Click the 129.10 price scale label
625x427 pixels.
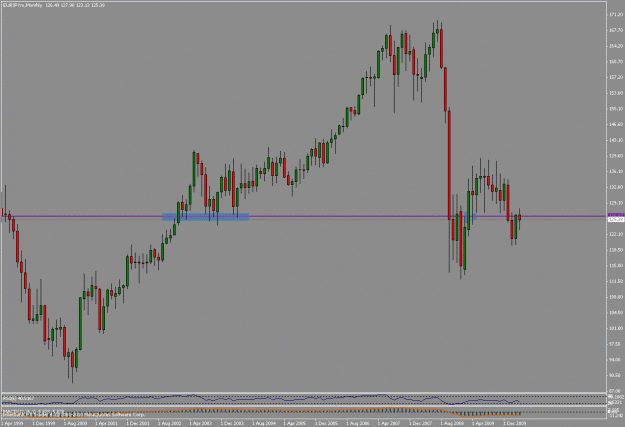[616, 203]
